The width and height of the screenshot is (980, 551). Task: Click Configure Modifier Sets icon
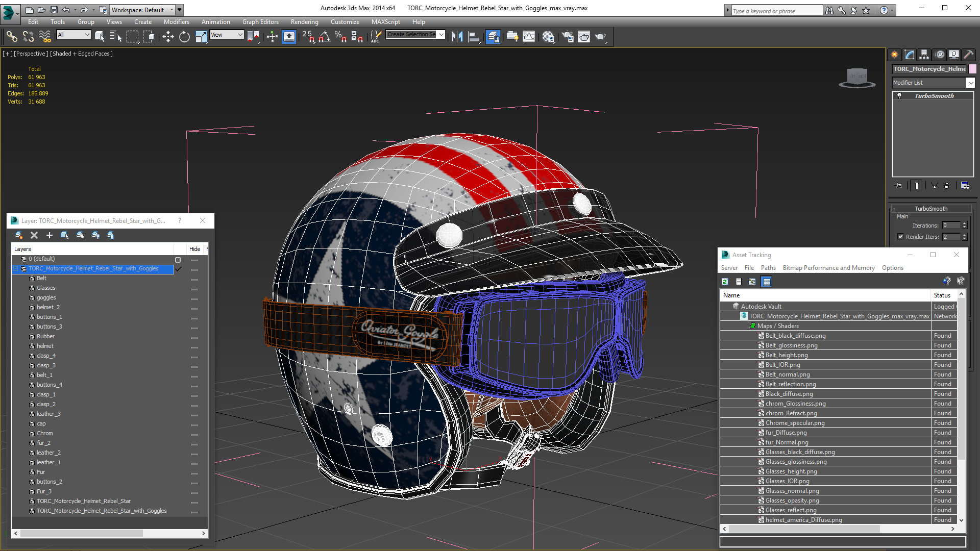click(x=965, y=186)
